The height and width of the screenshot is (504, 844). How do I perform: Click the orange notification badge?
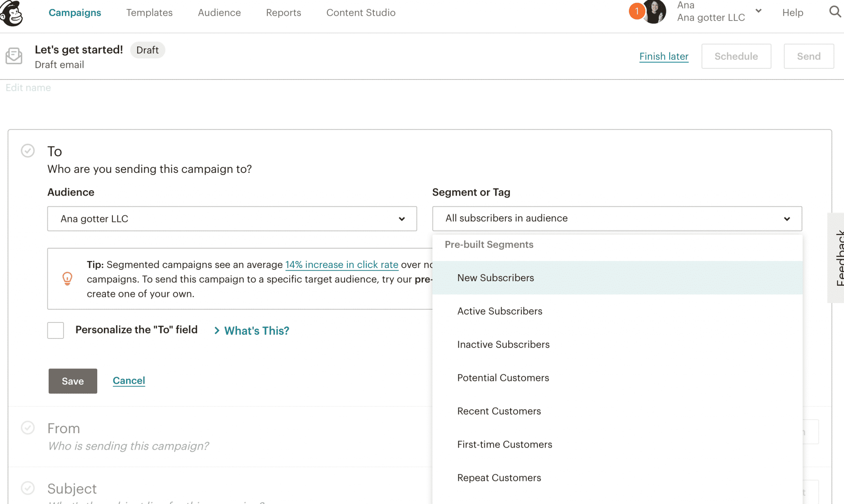(637, 11)
